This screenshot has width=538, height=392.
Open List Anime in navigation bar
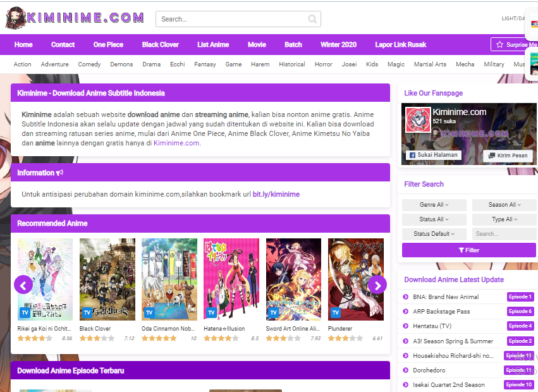(213, 45)
